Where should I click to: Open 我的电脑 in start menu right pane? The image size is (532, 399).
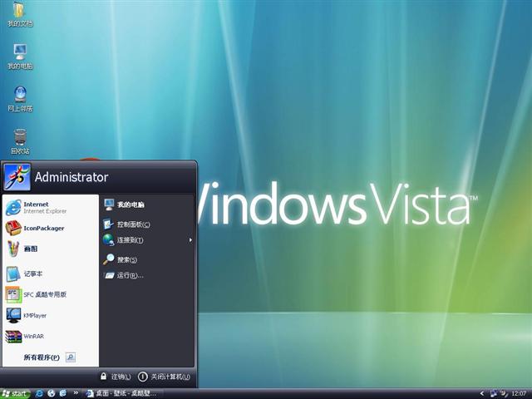pyautogui.click(x=147, y=204)
